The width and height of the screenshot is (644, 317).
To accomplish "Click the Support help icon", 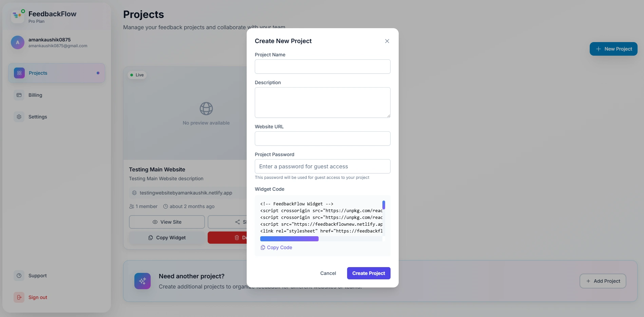I will pyautogui.click(x=19, y=276).
